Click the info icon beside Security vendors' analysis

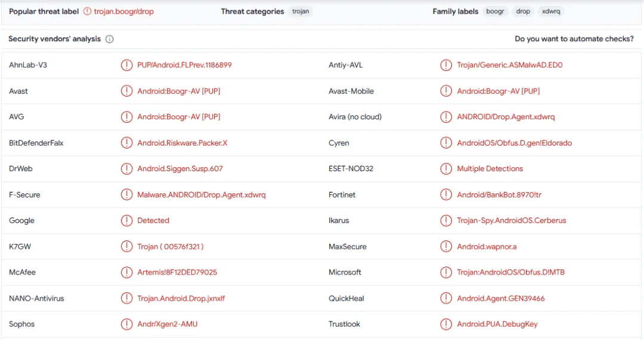point(109,39)
